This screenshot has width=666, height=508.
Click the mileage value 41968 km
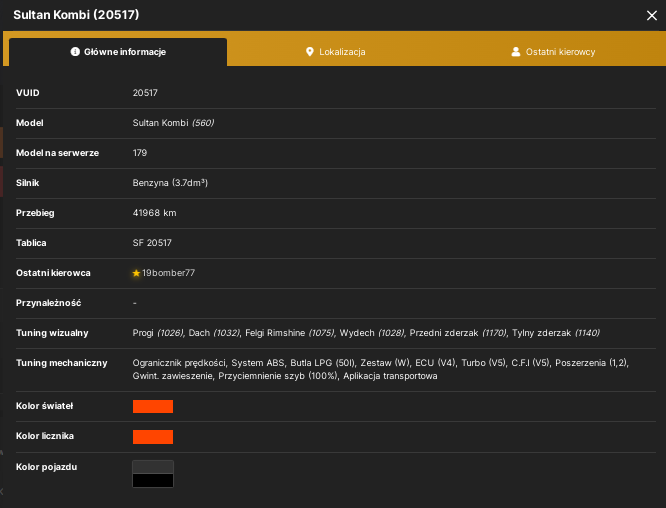click(x=155, y=213)
